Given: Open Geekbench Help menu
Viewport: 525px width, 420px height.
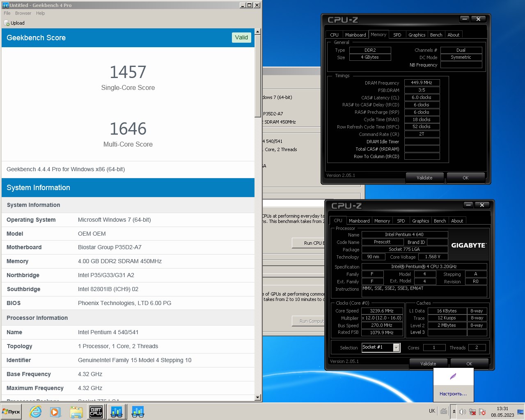Looking at the screenshot, I should [40, 13].
